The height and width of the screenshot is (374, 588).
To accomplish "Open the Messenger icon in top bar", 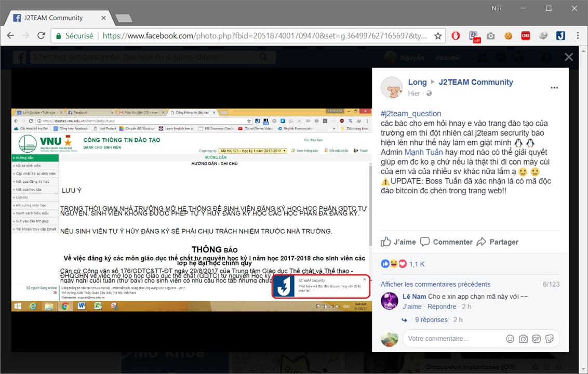I will (x=501, y=57).
